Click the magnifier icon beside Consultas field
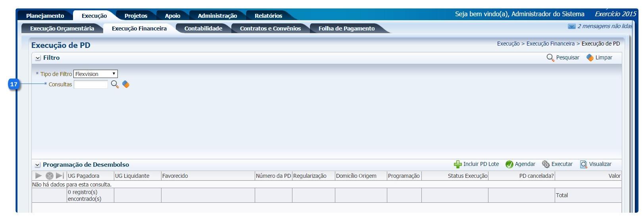Viewport: 644px width, 219px height. [115, 84]
